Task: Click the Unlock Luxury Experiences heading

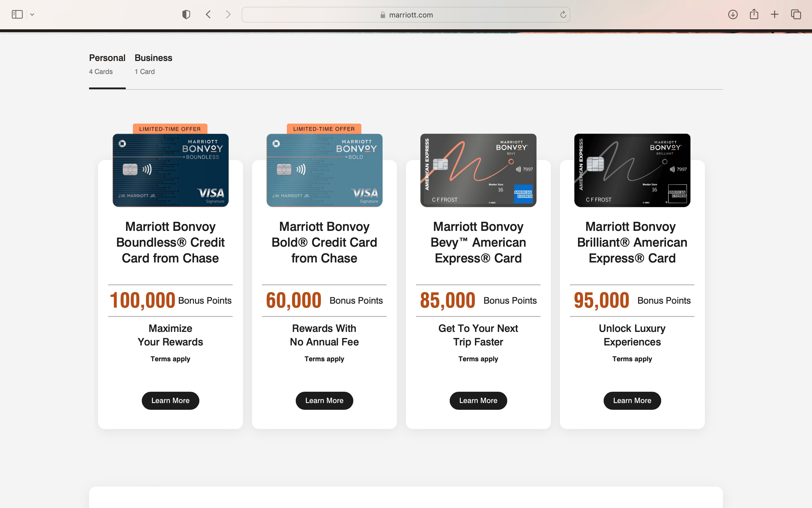Action: coord(632,335)
